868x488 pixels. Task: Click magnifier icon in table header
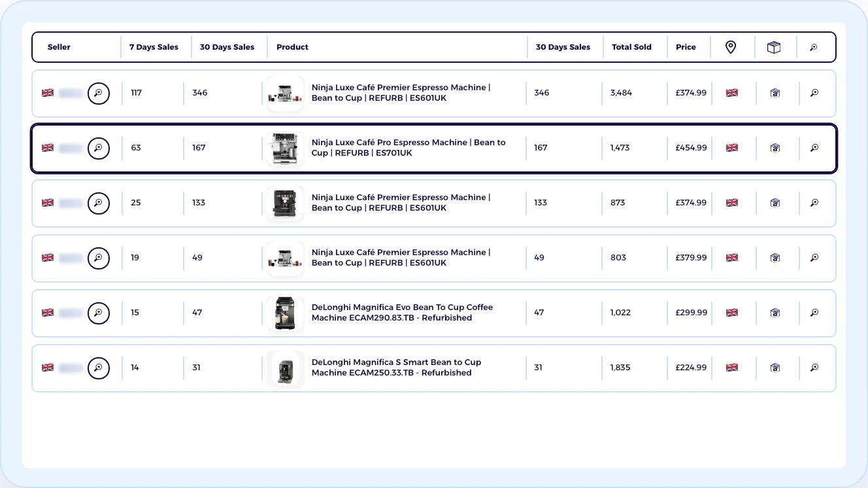click(x=814, y=47)
